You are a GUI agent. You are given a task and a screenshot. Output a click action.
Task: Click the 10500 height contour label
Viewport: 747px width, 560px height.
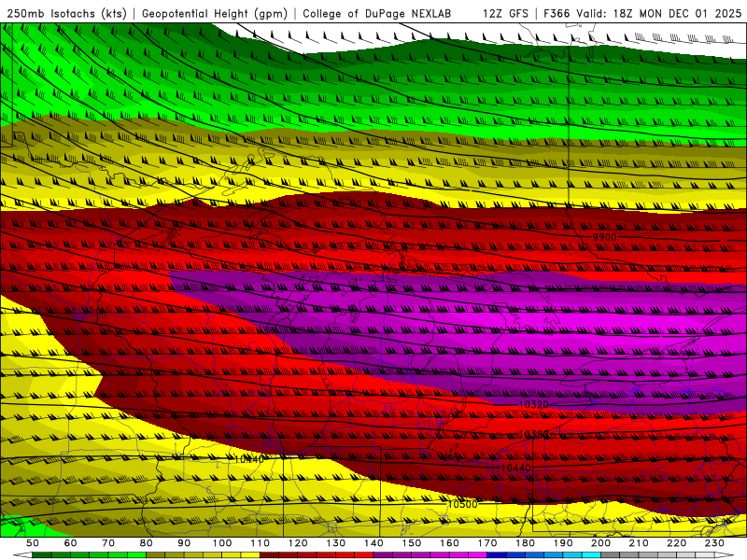point(462,504)
